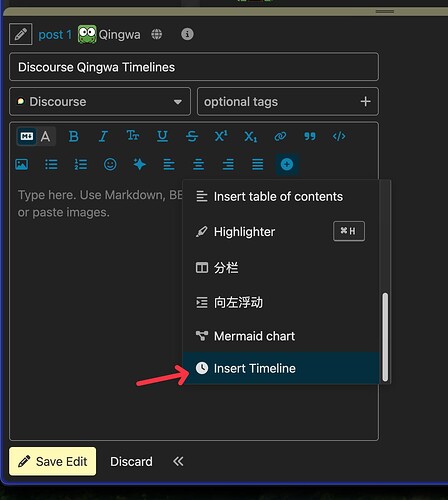
Task: Click the text size Tt icon
Action: click(133, 136)
